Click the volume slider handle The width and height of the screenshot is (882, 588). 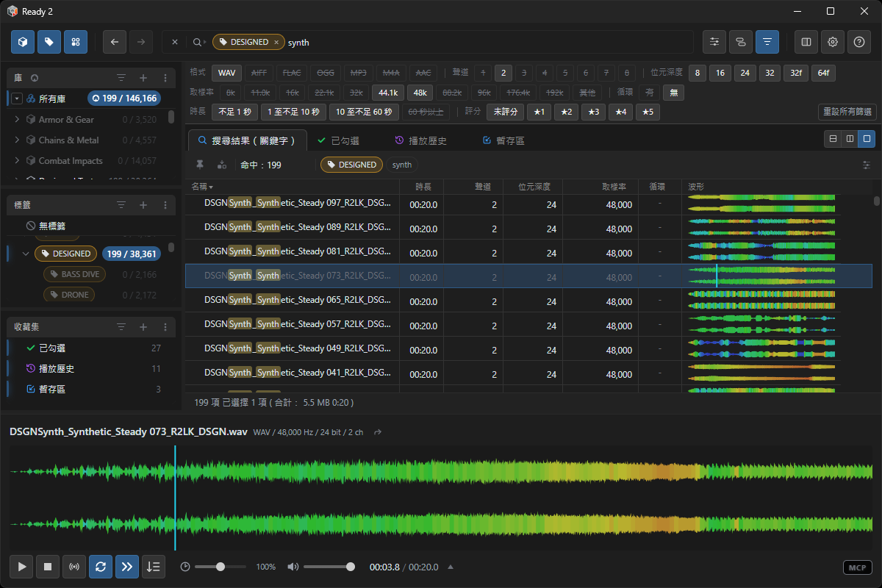[351, 567]
